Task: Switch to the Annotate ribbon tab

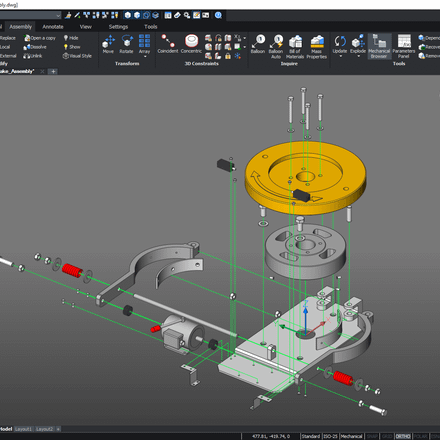Action: pyautogui.click(x=53, y=27)
